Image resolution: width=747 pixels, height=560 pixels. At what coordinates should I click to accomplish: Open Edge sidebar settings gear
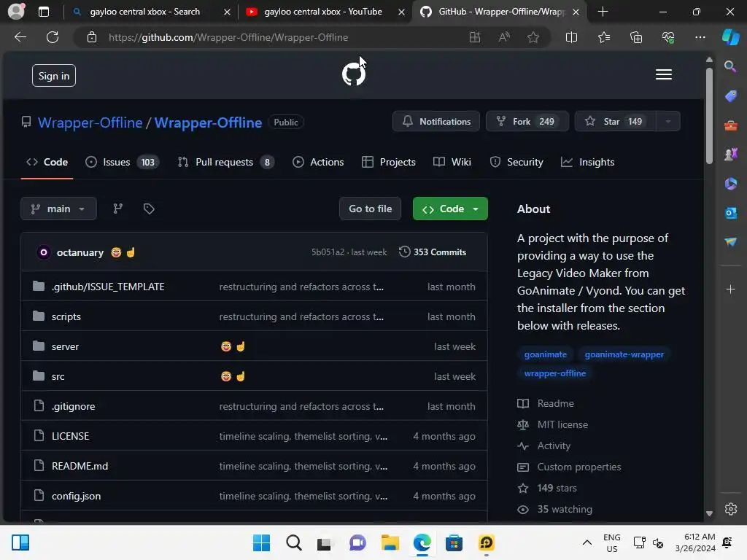[730, 509]
